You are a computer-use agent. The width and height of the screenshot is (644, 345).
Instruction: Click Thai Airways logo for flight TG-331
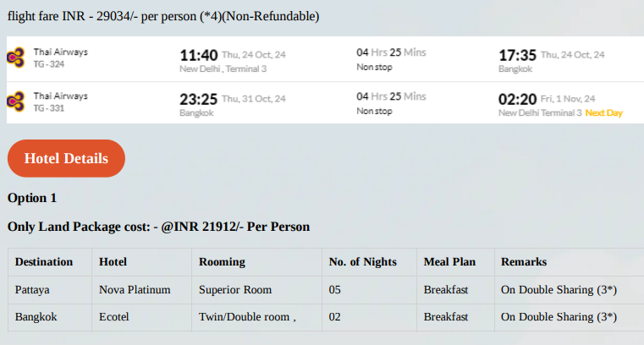tap(16, 101)
